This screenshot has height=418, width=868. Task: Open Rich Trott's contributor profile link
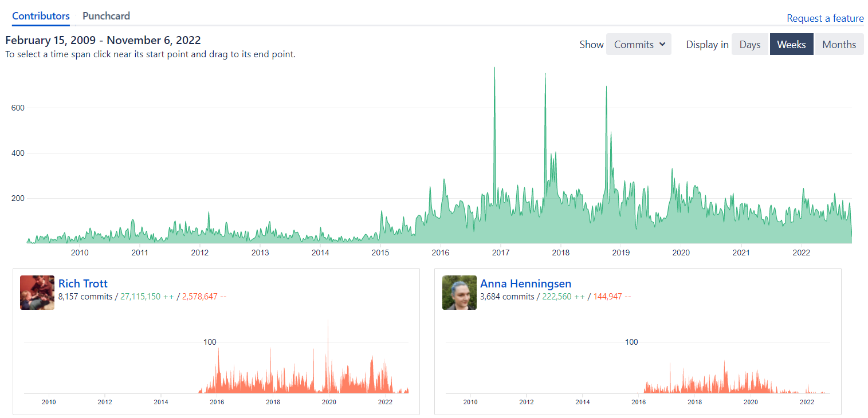pyautogui.click(x=83, y=283)
